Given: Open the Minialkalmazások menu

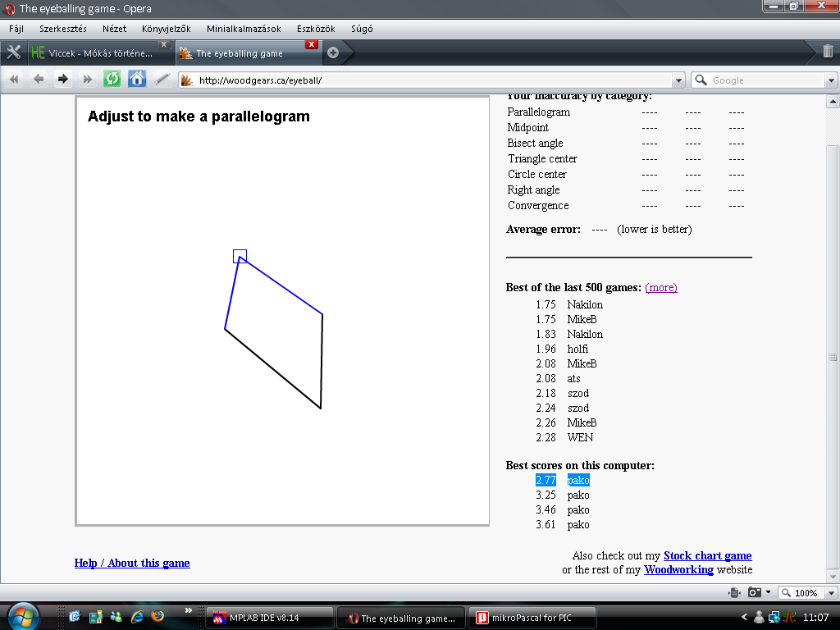Looking at the screenshot, I should click(x=244, y=29).
